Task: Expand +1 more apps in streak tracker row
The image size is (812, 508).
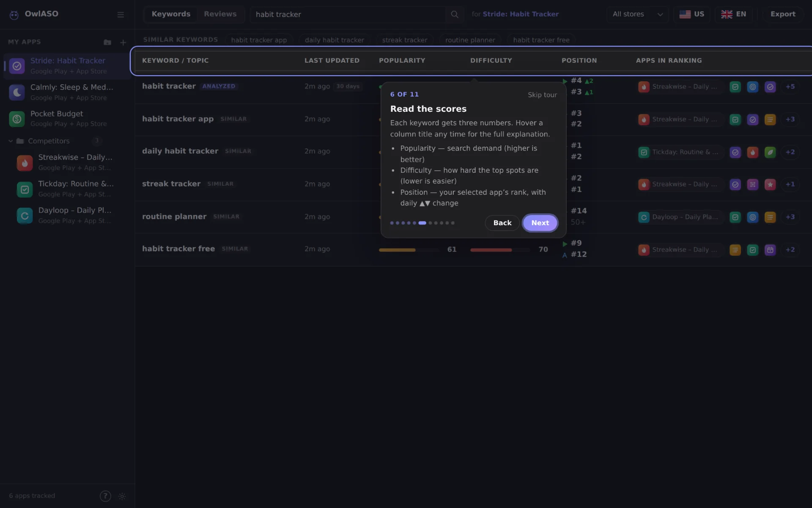Action: [790, 185]
